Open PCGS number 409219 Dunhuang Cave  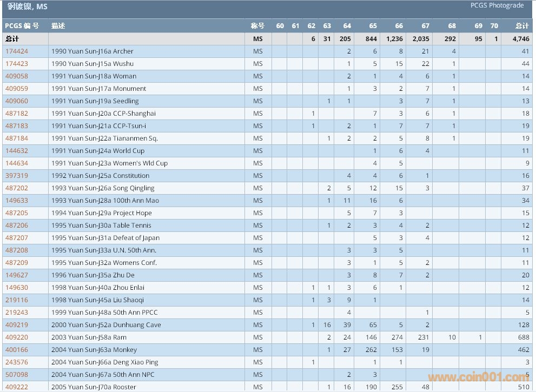[x=16, y=325]
